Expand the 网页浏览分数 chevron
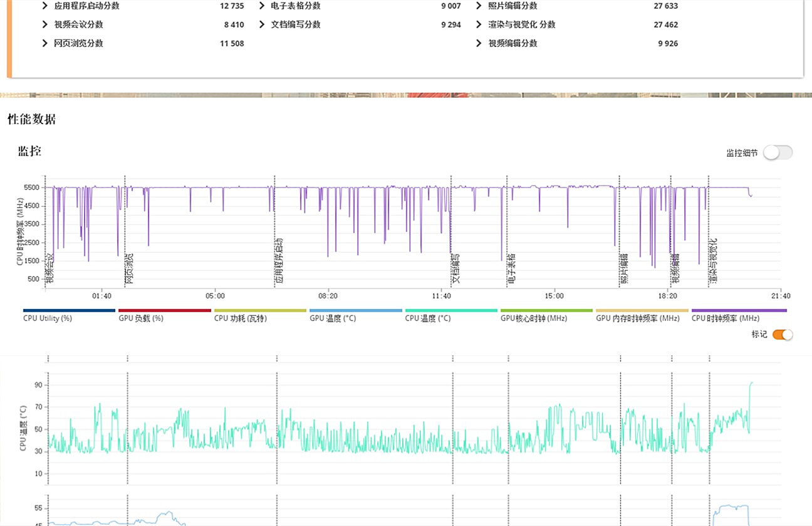 point(44,43)
